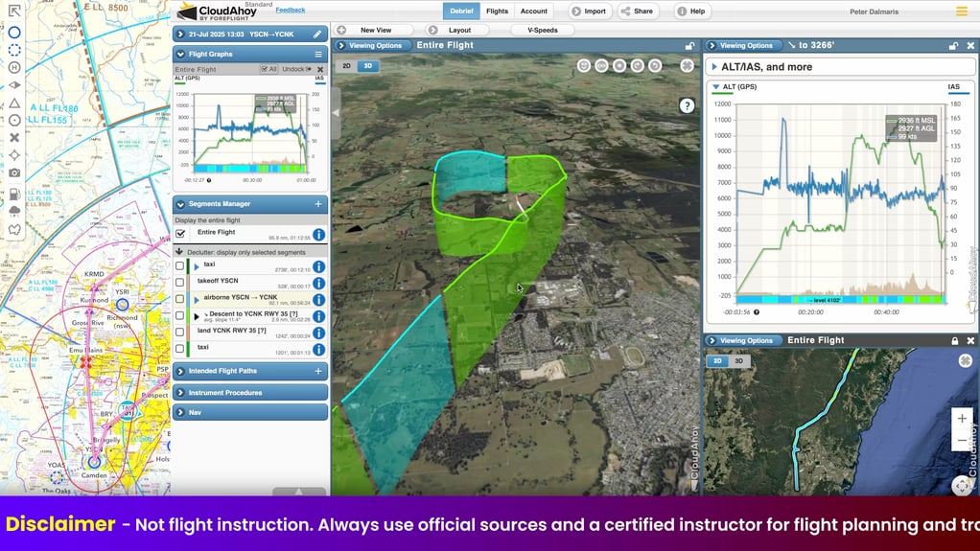Open the Flight Graphs hamburger menu

(318, 55)
